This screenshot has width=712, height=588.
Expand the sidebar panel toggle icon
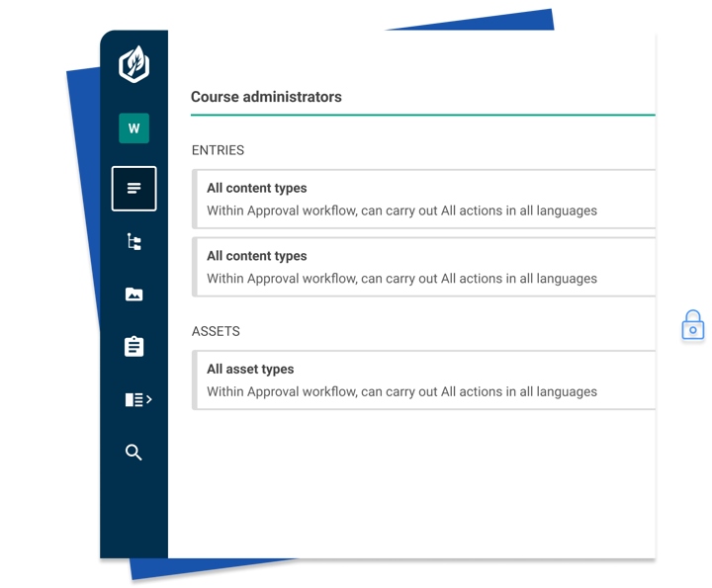coord(138,399)
